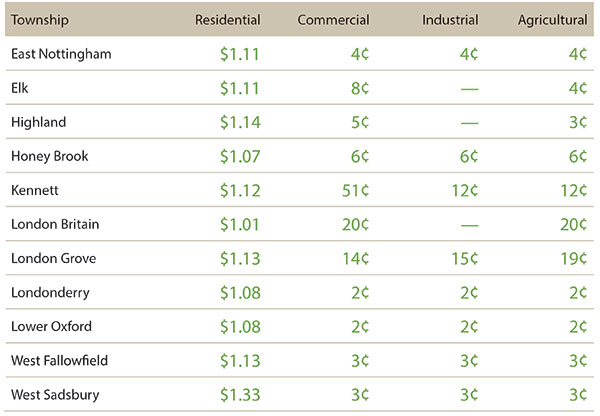The image size is (600, 416).
Task: Click the Residential column header
Action: point(228,19)
